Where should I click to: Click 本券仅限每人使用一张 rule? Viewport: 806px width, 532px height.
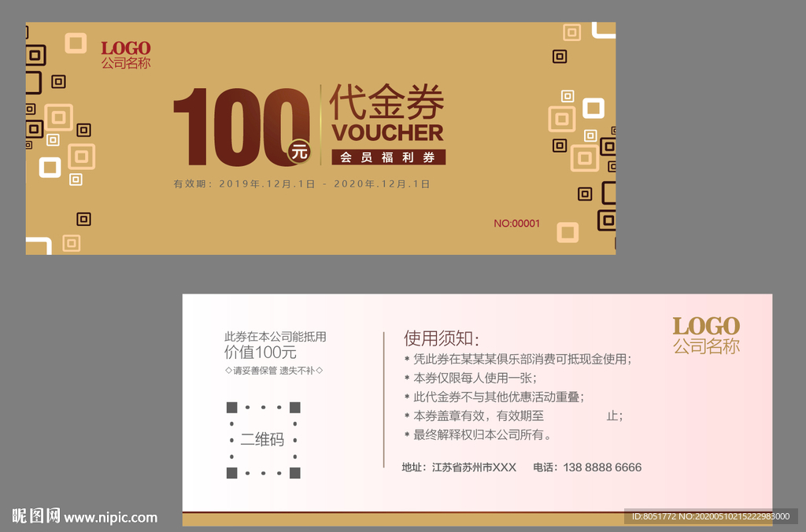(x=471, y=379)
